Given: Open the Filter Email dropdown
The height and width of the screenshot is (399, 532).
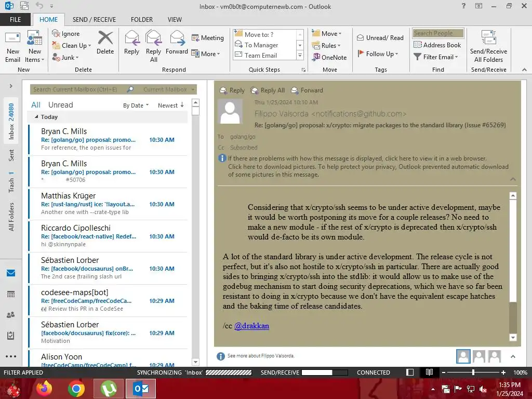Looking at the screenshot, I should [436, 57].
